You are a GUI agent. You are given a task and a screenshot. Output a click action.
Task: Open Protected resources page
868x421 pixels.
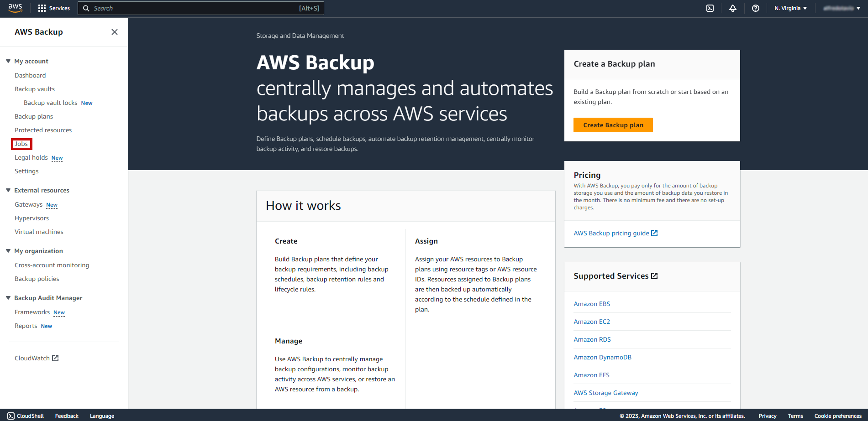pyautogui.click(x=43, y=130)
